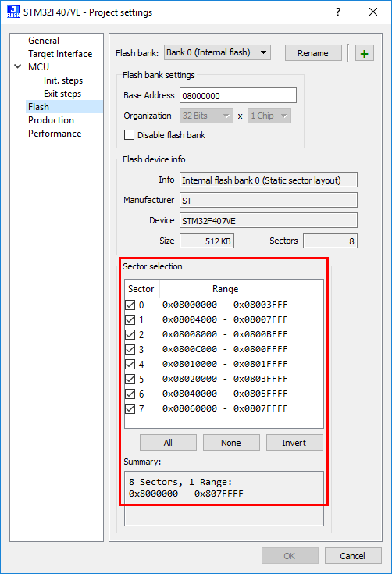Open the 32 Bits organization dropdown
This screenshot has height=574, width=392.
tap(206, 116)
